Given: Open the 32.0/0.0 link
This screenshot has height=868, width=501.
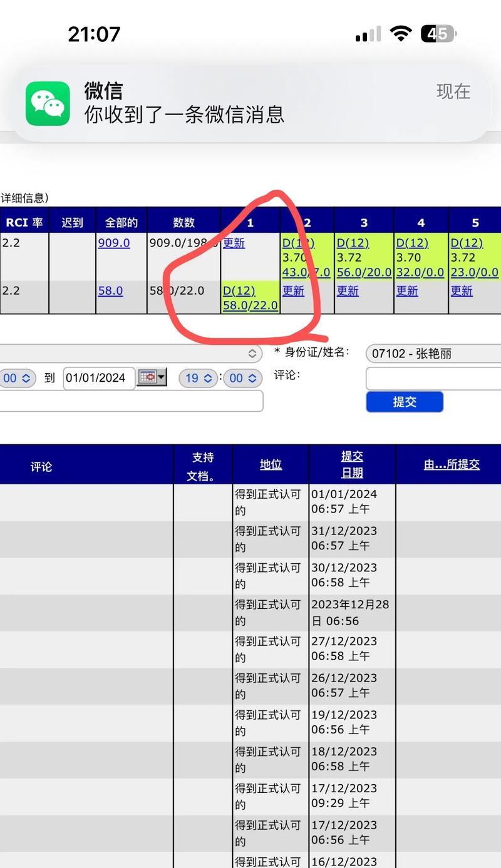Looking at the screenshot, I should pyautogui.click(x=420, y=272).
